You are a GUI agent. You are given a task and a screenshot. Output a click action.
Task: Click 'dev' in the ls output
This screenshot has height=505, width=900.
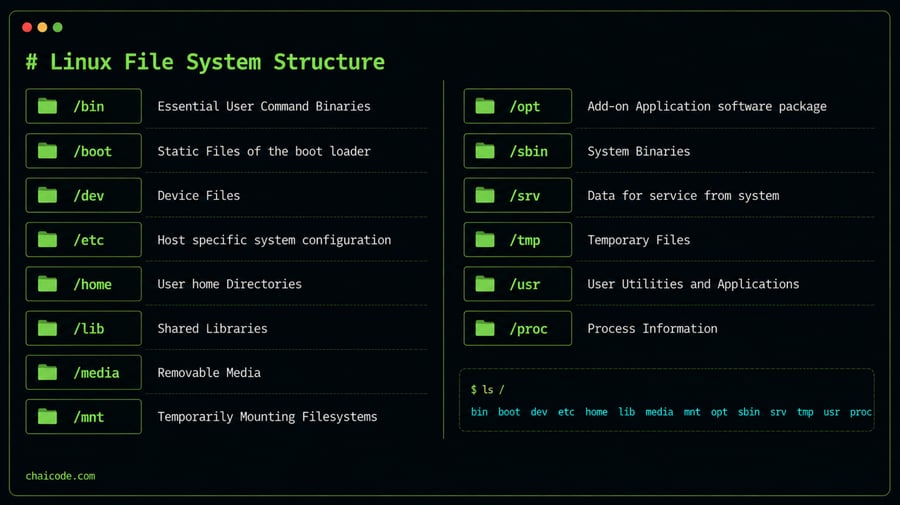(x=539, y=411)
